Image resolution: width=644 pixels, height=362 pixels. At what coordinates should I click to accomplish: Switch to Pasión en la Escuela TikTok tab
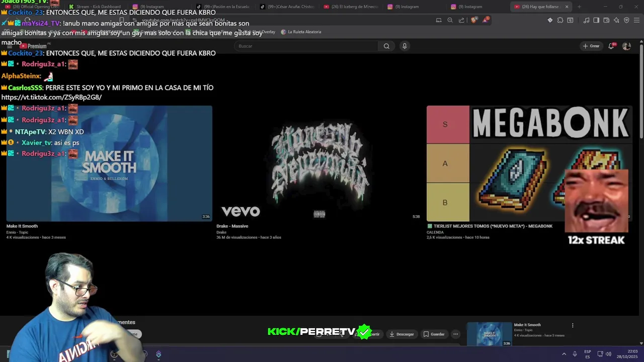coord(223,7)
